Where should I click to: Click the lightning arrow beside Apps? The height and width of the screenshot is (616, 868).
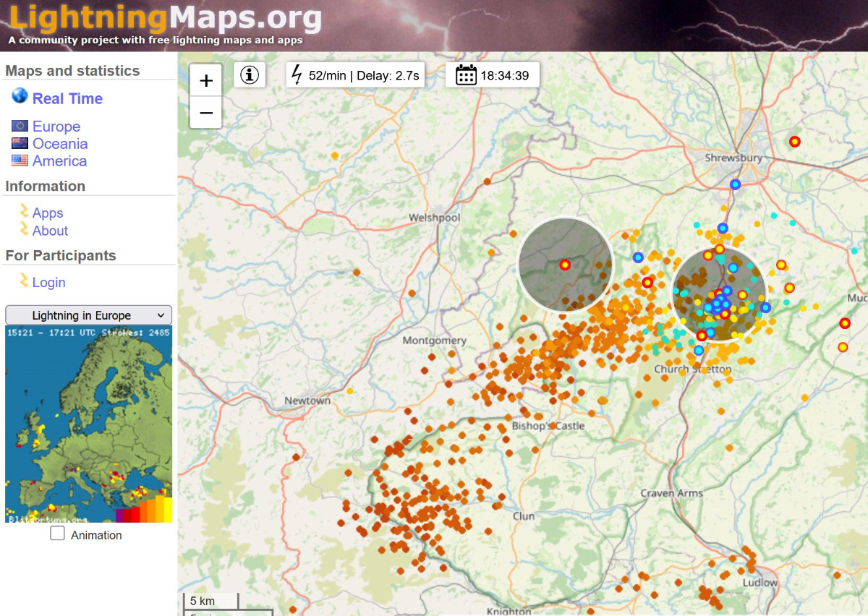pyautogui.click(x=24, y=211)
